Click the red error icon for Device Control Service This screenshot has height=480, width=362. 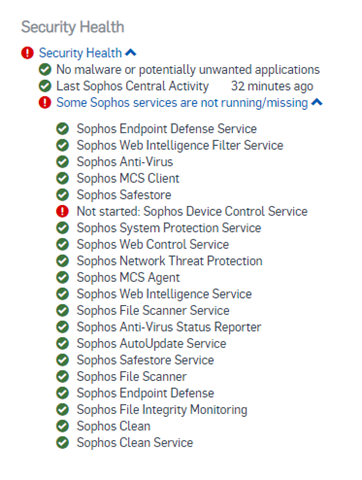click(62, 211)
